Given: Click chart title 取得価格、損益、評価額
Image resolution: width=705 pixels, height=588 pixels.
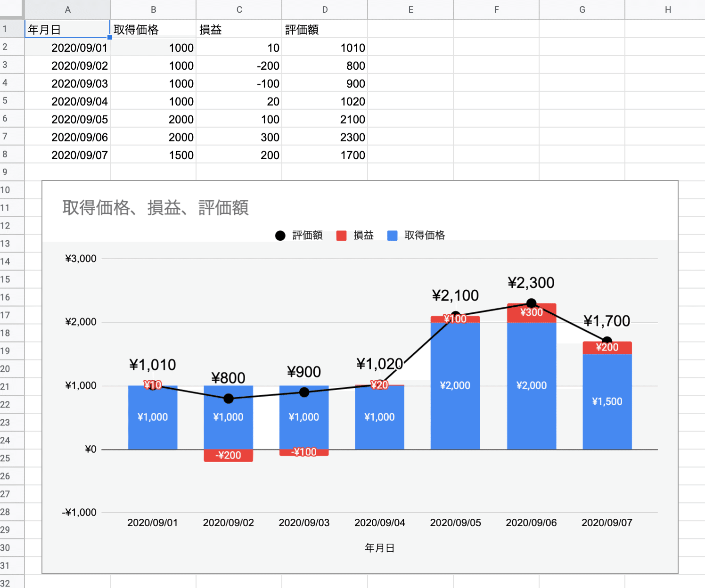Looking at the screenshot, I should (156, 207).
